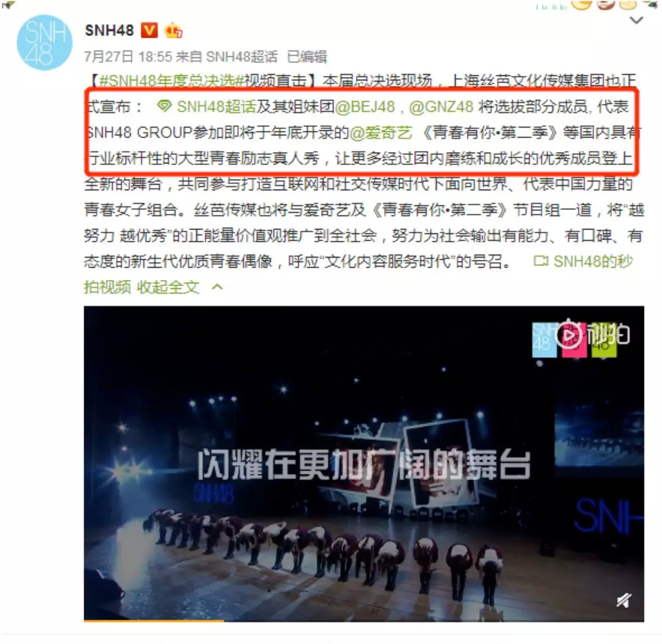Collapse the post with 收起全文
662x644 pixels.
tap(168, 288)
